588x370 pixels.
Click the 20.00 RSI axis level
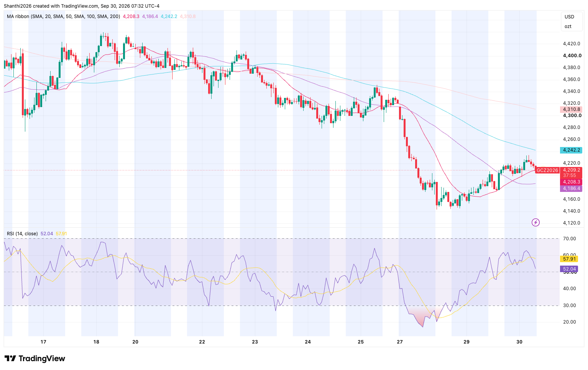(569, 322)
